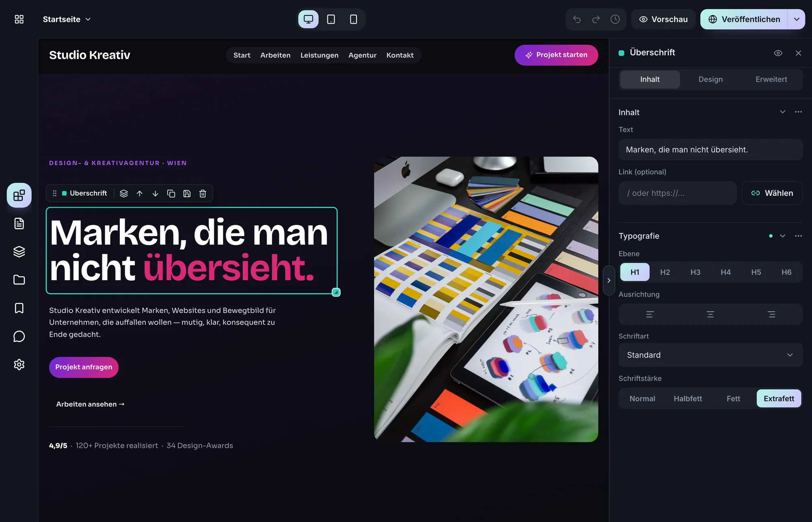Image resolution: width=812 pixels, height=522 pixels.
Task: Save the Überschrift block as template
Action: [187, 193]
